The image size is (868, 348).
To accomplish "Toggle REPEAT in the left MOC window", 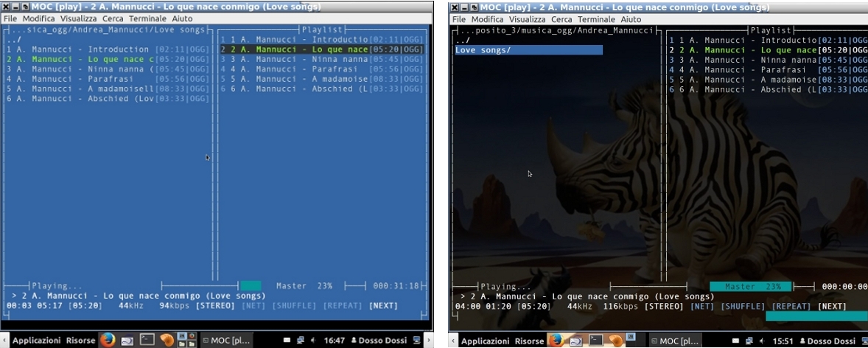I will 343,306.
